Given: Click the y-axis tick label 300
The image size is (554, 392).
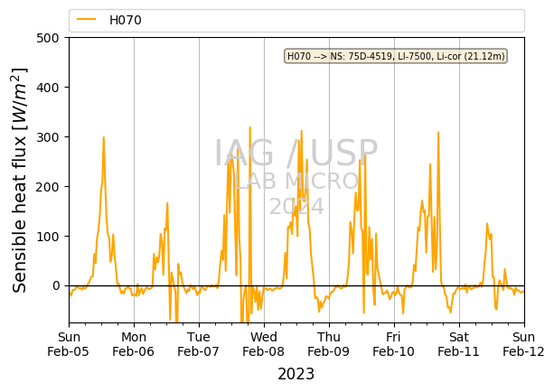Looking at the screenshot, I should (48, 137).
